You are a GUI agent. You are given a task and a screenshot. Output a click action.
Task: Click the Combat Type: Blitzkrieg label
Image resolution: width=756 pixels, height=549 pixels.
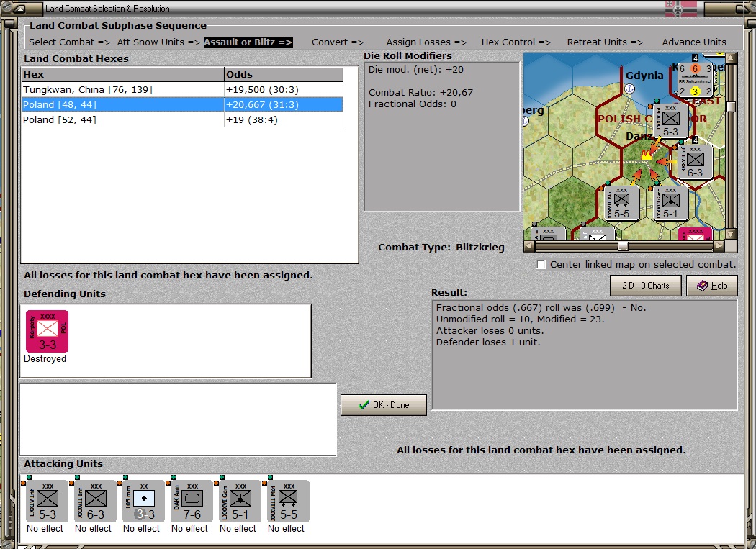click(441, 248)
